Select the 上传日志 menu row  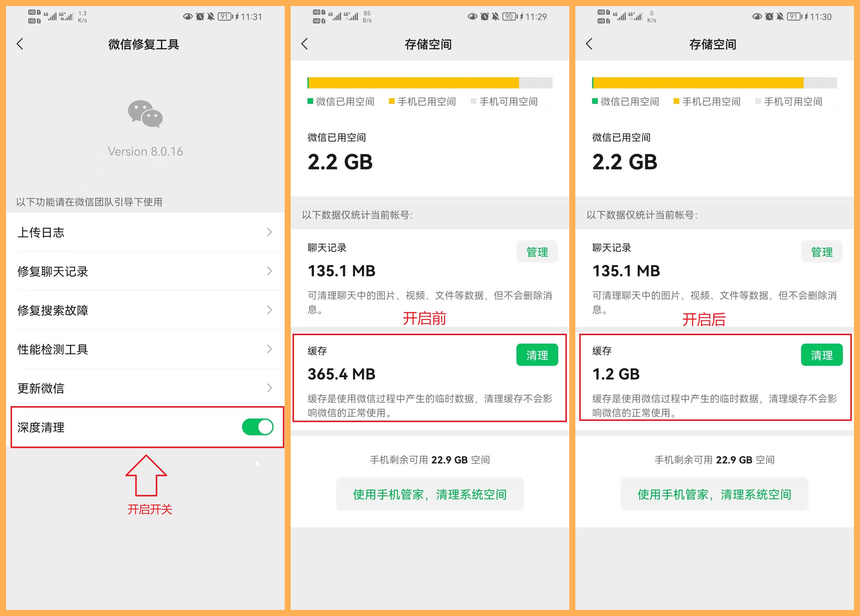[x=145, y=232]
